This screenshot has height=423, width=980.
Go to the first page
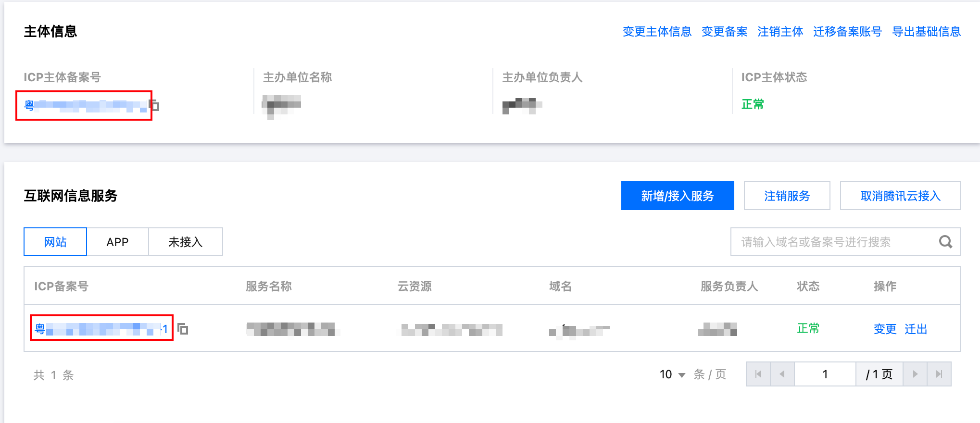point(758,374)
